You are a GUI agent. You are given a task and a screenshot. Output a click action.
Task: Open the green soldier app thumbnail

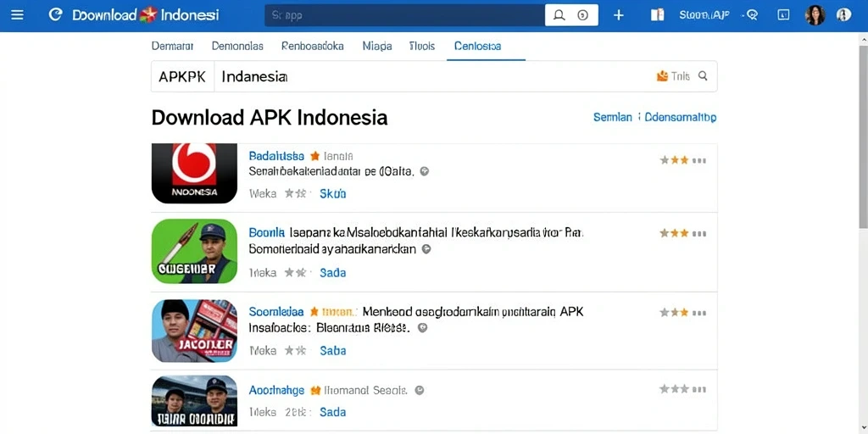tap(194, 251)
